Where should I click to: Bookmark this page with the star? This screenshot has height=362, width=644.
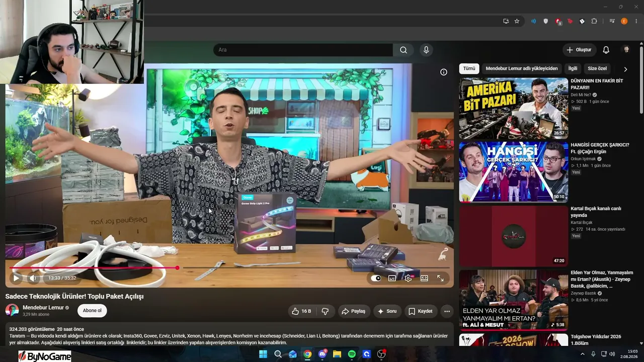click(x=517, y=21)
